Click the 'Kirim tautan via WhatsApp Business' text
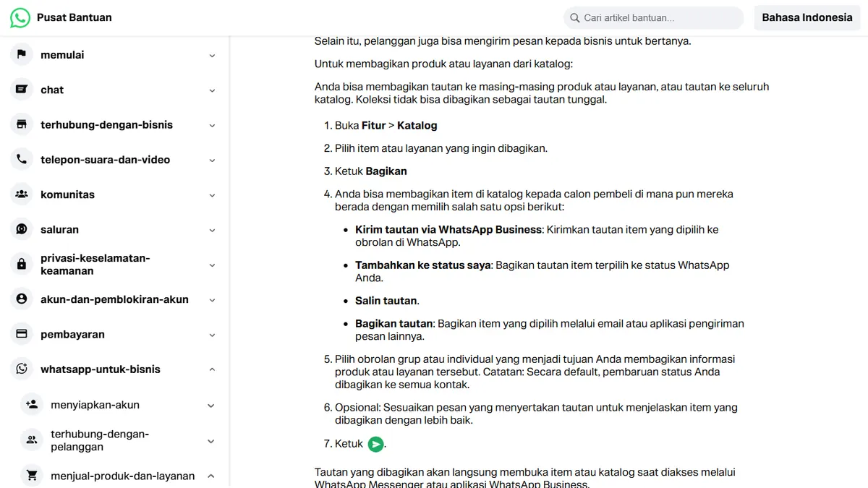 coord(448,229)
